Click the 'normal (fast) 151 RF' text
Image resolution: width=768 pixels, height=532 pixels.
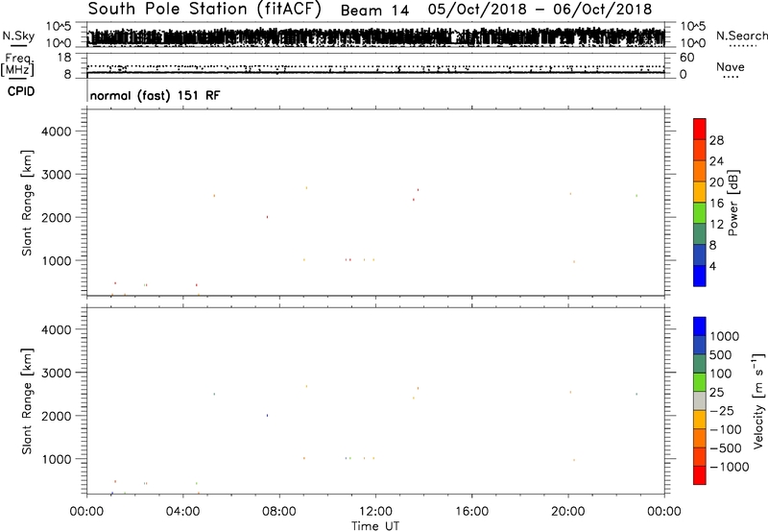click(x=156, y=95)
